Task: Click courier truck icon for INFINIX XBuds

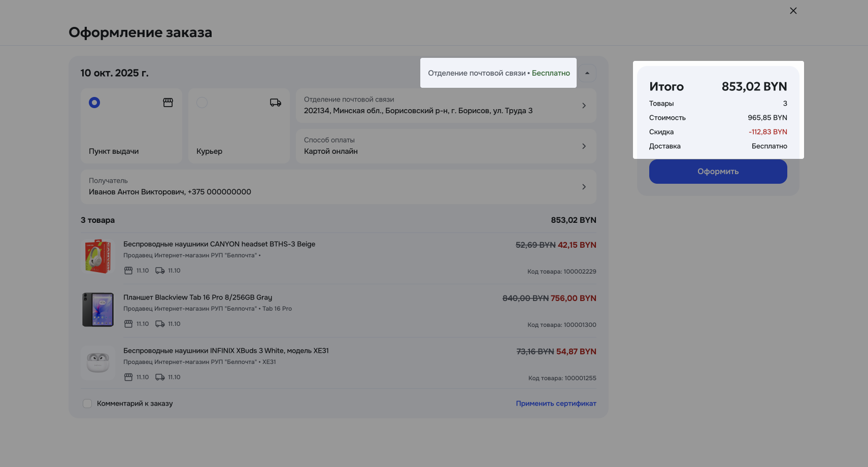Action: (x=160, y=377)
